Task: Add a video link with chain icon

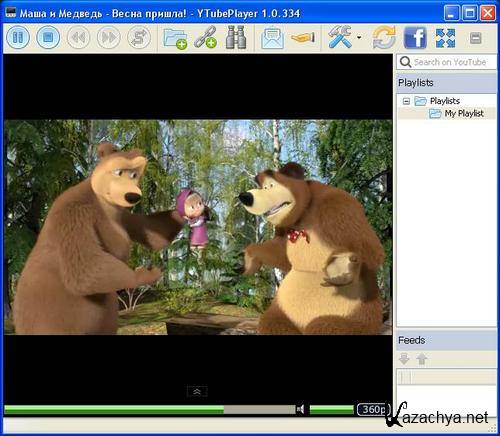Action: 205,37
